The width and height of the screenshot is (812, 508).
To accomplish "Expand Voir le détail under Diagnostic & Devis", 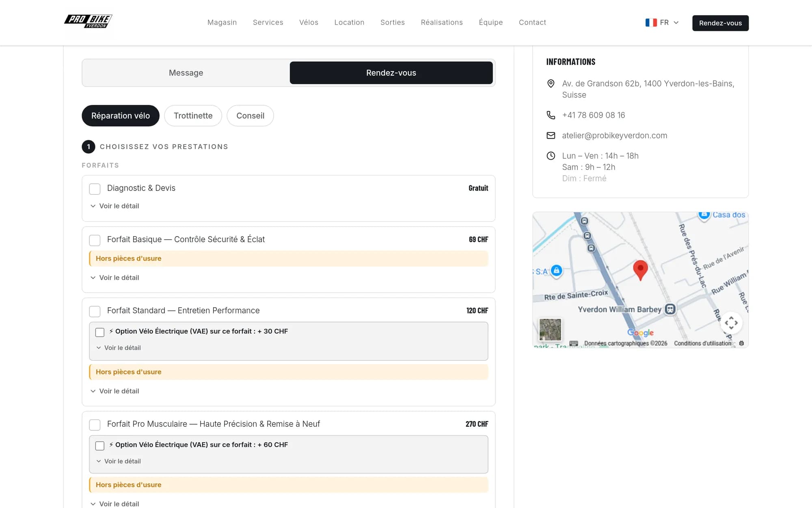I will (114, 206).
